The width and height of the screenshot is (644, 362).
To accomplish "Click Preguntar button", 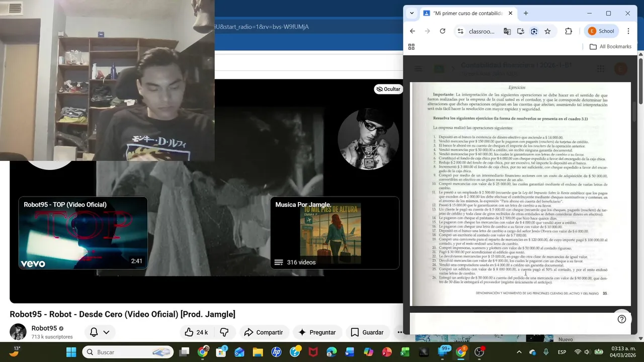I will click(317, 332).
